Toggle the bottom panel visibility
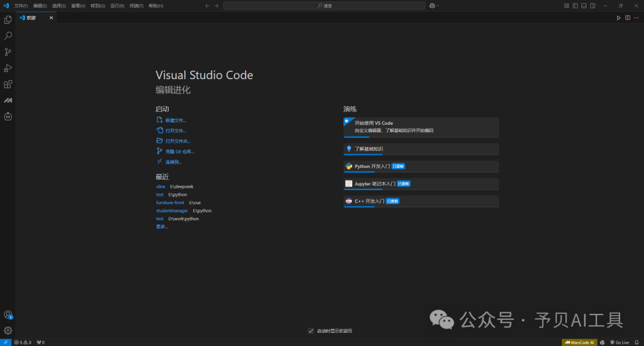 pos(584,6)
